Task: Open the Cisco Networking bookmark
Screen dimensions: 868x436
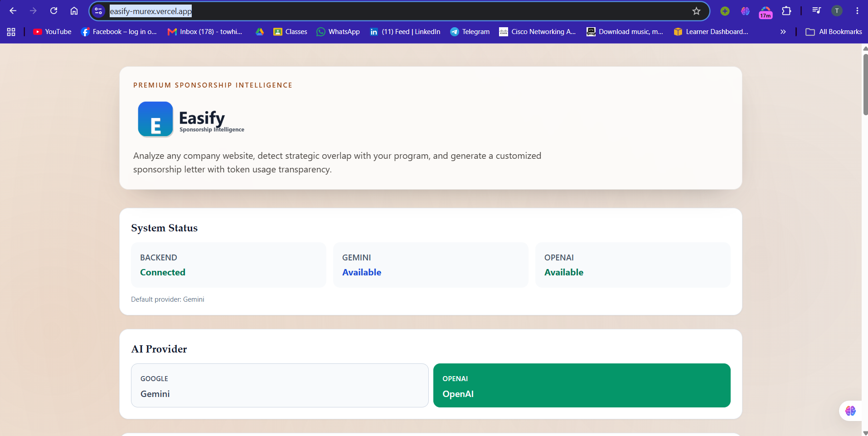Action: (x=538, y=32)
